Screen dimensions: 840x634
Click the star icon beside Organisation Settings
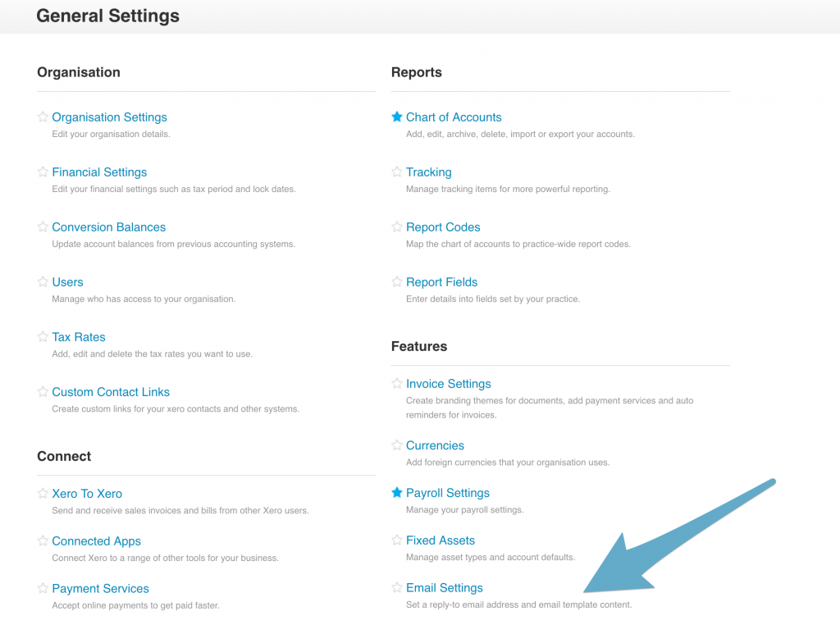click(43, 117)
